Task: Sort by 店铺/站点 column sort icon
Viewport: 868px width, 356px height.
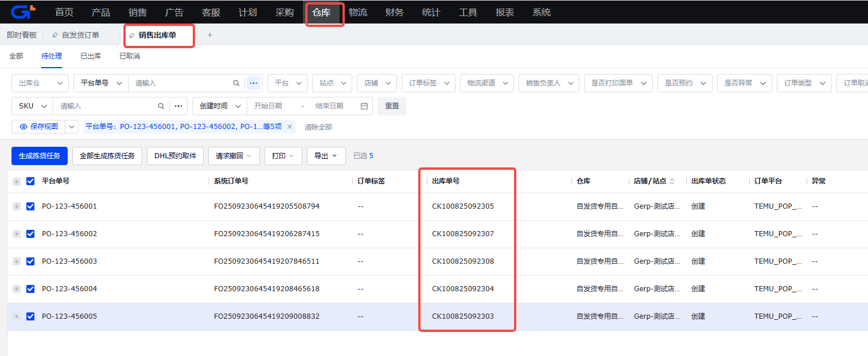Action: pyautogui.click(x=672, y=181)
